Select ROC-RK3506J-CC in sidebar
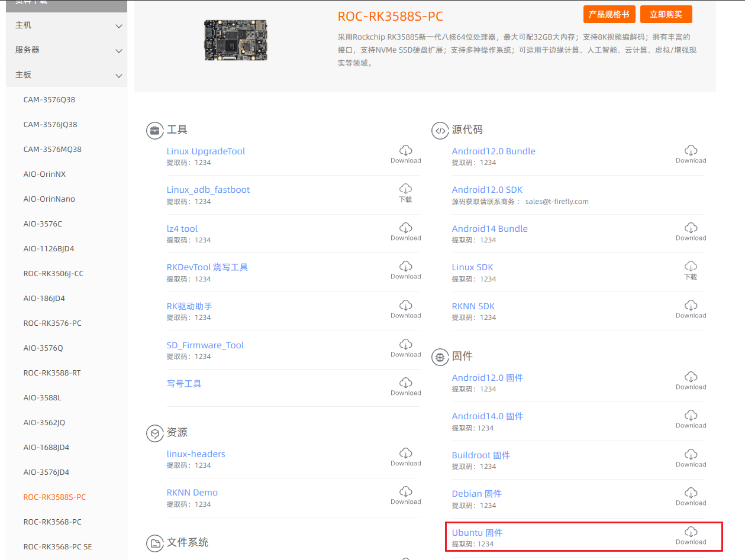Screen dimensions: 745x560 click(x=53, y=274)
